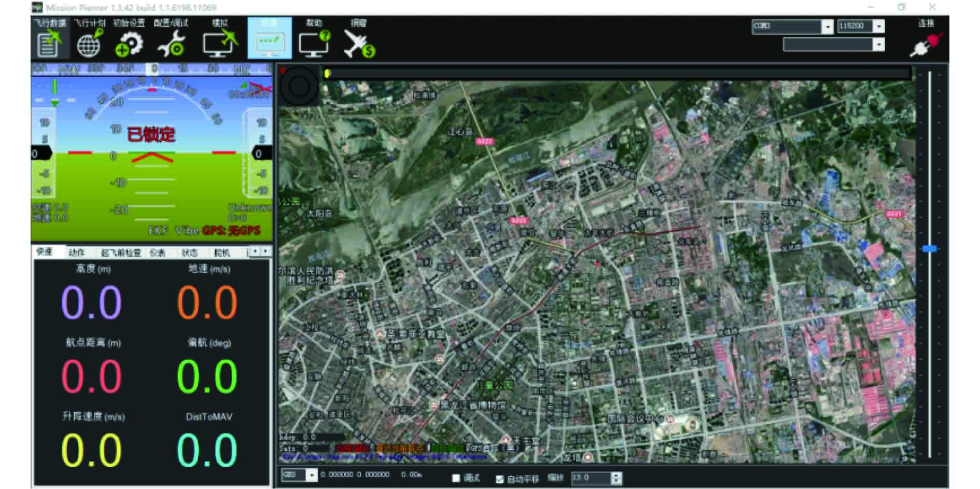Click the 连接 connect plug icon
The image size is (980, 489).
(926, 41)
